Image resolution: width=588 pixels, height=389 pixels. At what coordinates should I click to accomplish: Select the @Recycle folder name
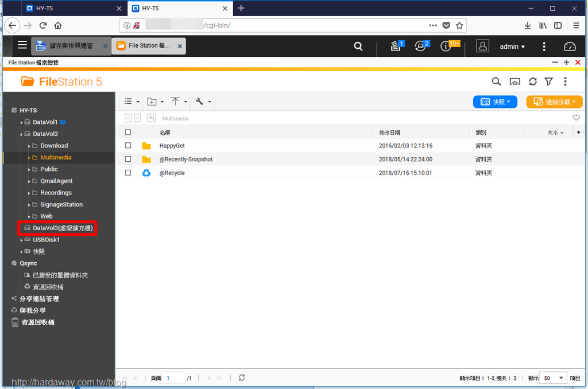pos(172,173)
